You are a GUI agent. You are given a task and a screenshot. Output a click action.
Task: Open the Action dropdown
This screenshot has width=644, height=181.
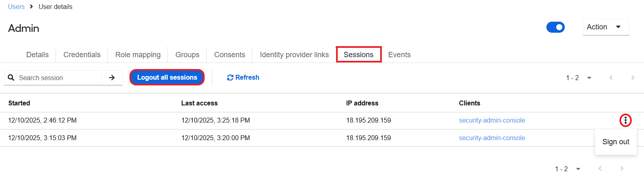pyautogui.click(x=606, y=27)
